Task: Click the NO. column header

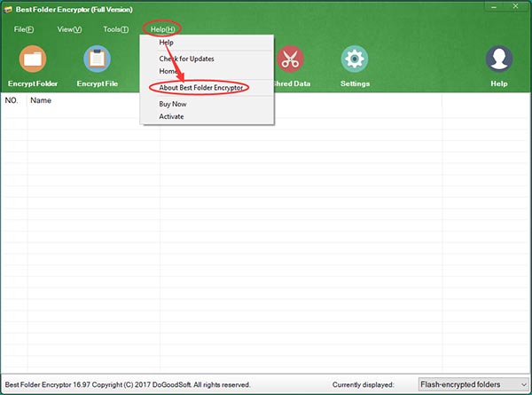Action: [x=12, y=100]
